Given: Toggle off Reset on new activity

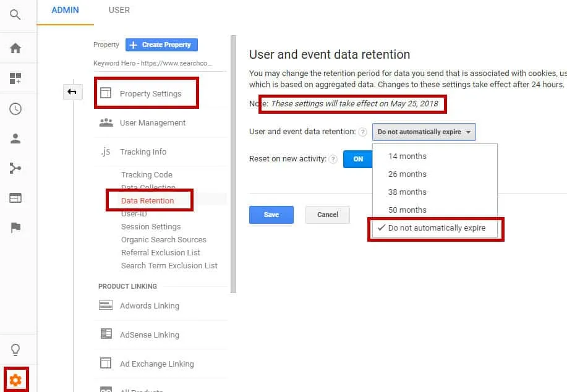Looking at the screenshot, I should 357,159.
